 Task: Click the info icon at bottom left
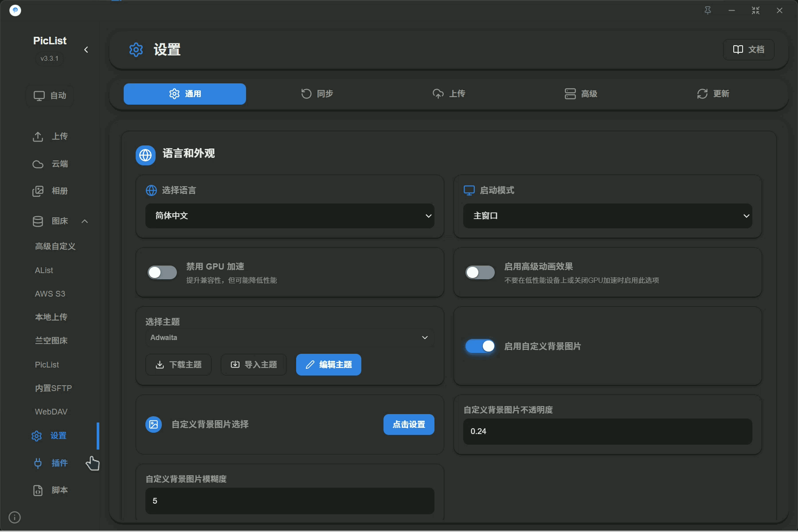pyautogui.click(x=15, y=517)
